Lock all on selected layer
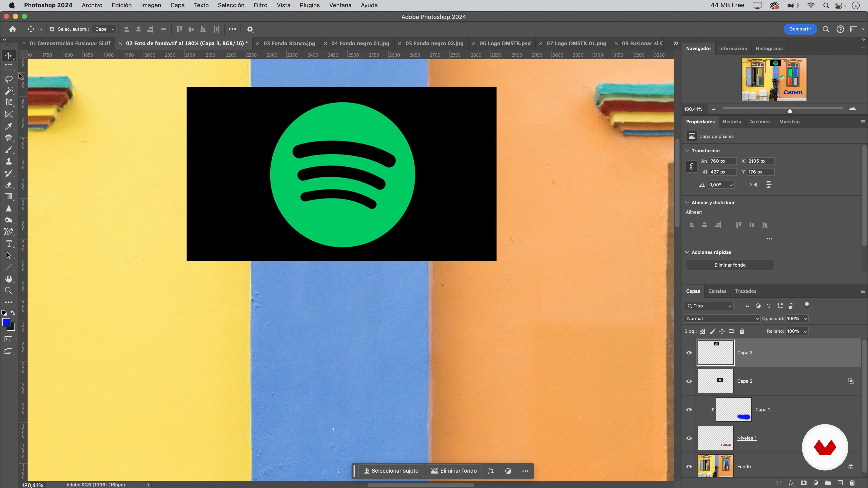Image resolution: width=868 pixels, height=488 pixels. [742, 331]
